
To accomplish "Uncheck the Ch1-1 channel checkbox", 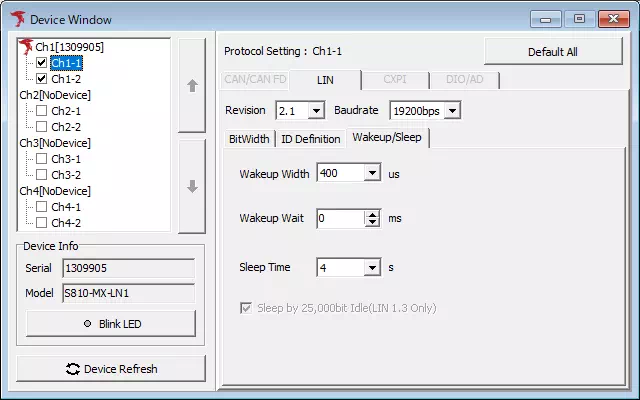I will tap(41, 63).
